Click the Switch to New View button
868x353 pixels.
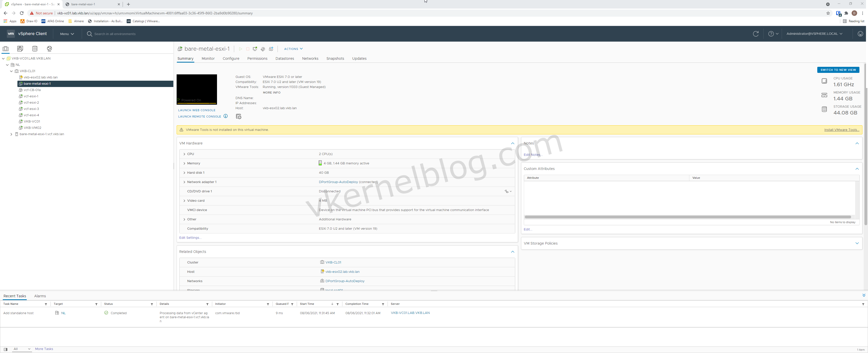pos(838,70)
